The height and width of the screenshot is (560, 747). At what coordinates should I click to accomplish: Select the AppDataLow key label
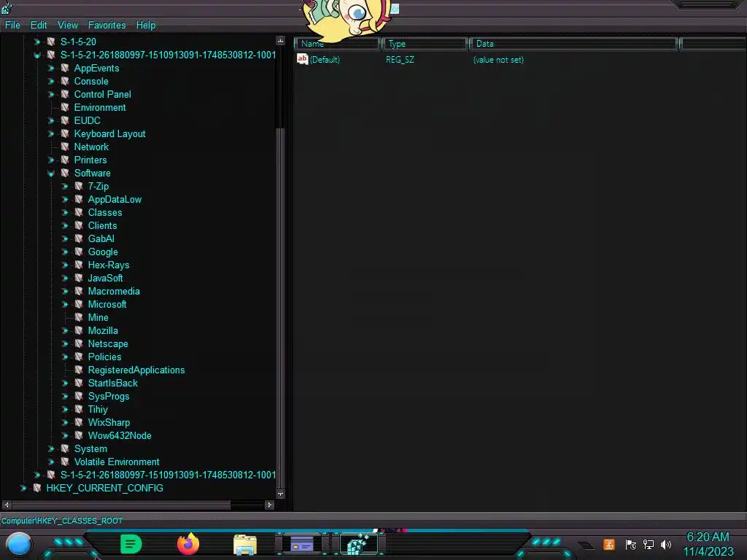(x=115, y=200)
